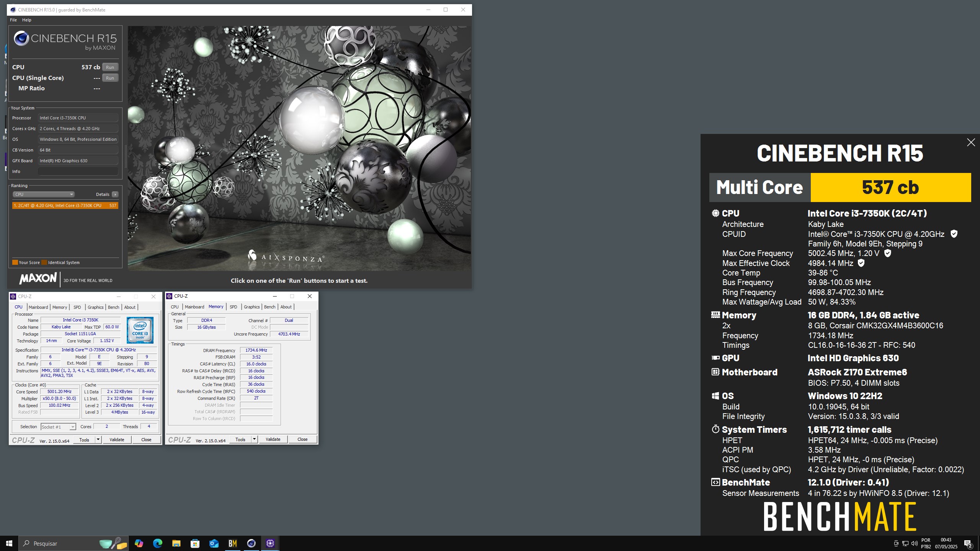Click the Details arrow in Ranking panel

point(115,194)
